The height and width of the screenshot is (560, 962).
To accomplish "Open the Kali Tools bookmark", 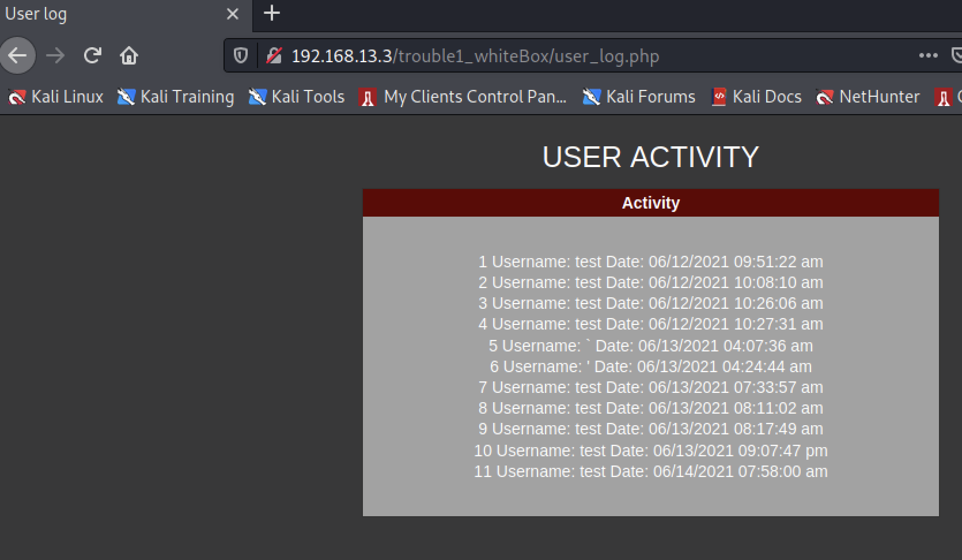I will pyautogui.click(x=296, y=97).
